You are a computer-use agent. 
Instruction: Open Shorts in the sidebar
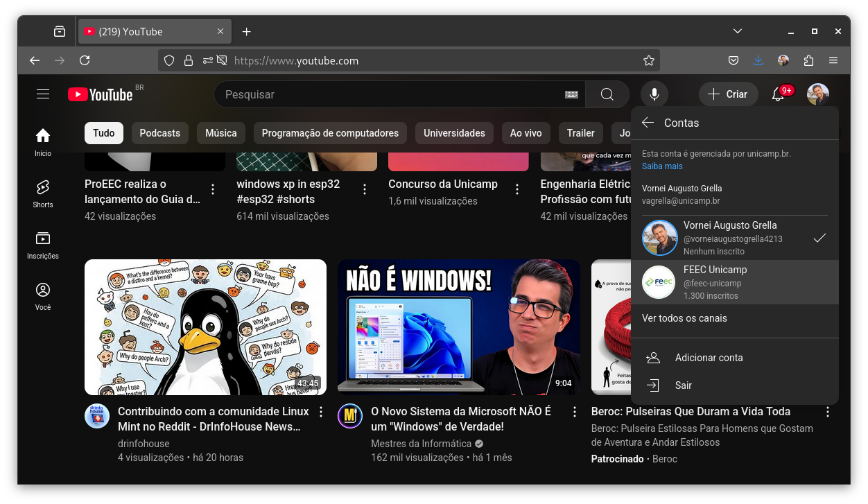(43, 193)
